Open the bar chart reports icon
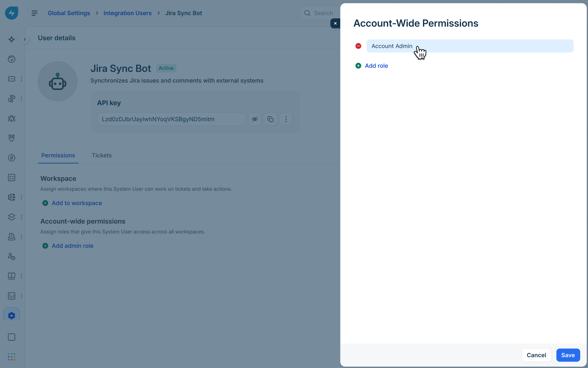Viewport: 588px width, 368px height. click(x=11, y=296)
